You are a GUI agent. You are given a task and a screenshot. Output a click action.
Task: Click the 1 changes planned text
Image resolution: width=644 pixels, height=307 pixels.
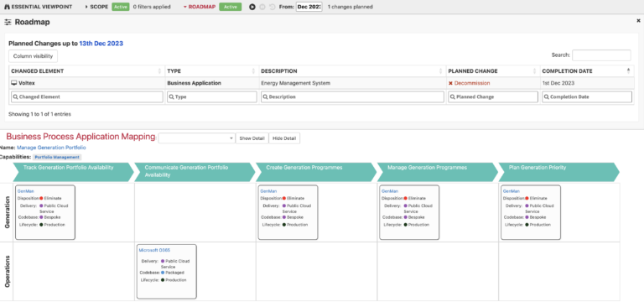pos(351,7)
